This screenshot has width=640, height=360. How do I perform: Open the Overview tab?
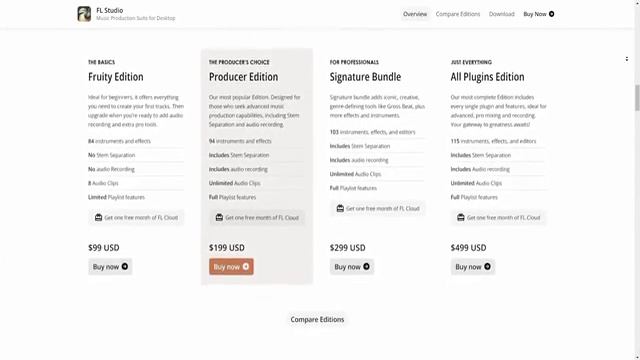415,14
